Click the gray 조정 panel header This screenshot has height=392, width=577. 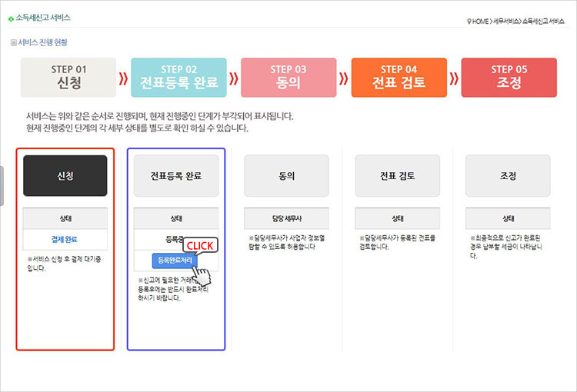pyautogui.click(x=508, y=175)
